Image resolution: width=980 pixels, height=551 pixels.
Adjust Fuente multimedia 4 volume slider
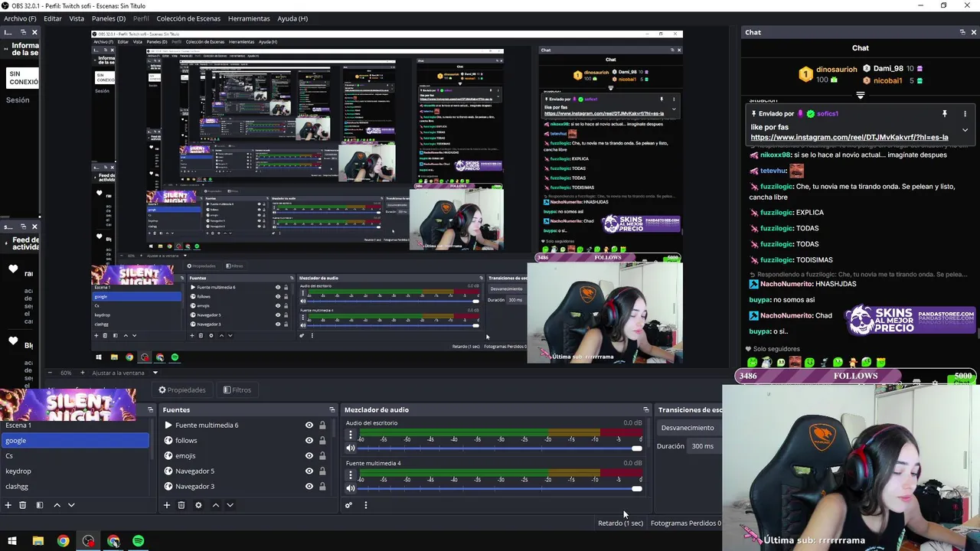coord(500,488)
